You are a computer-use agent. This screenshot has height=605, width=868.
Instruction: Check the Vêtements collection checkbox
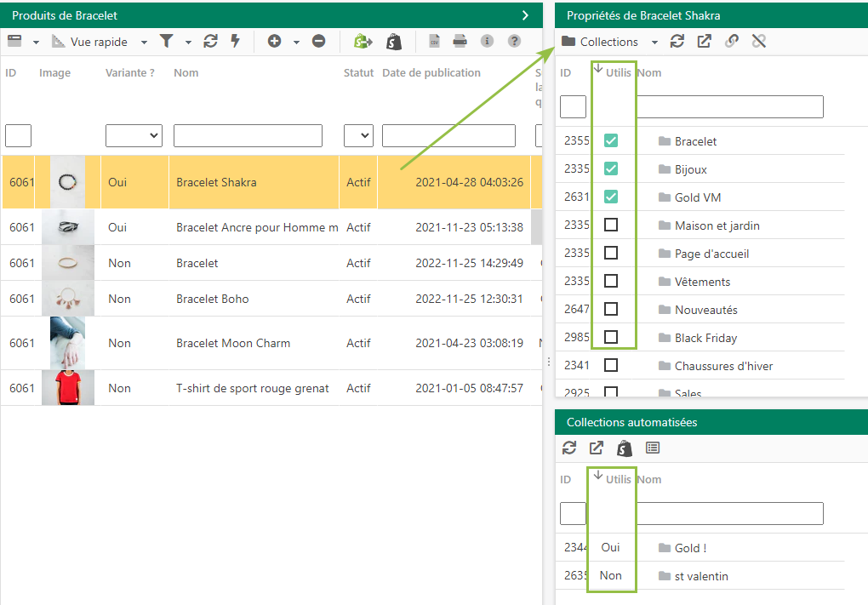click(x=611, y=281)
